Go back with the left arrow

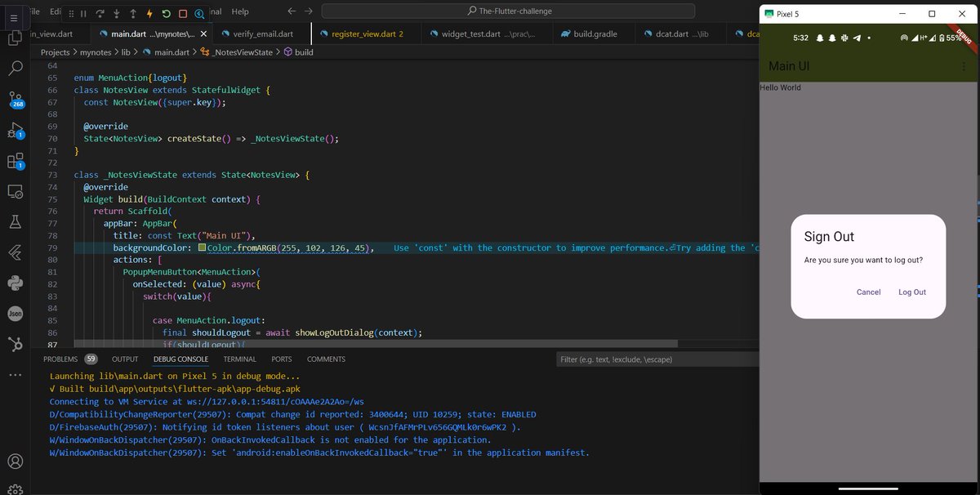(x=292, y=11)
